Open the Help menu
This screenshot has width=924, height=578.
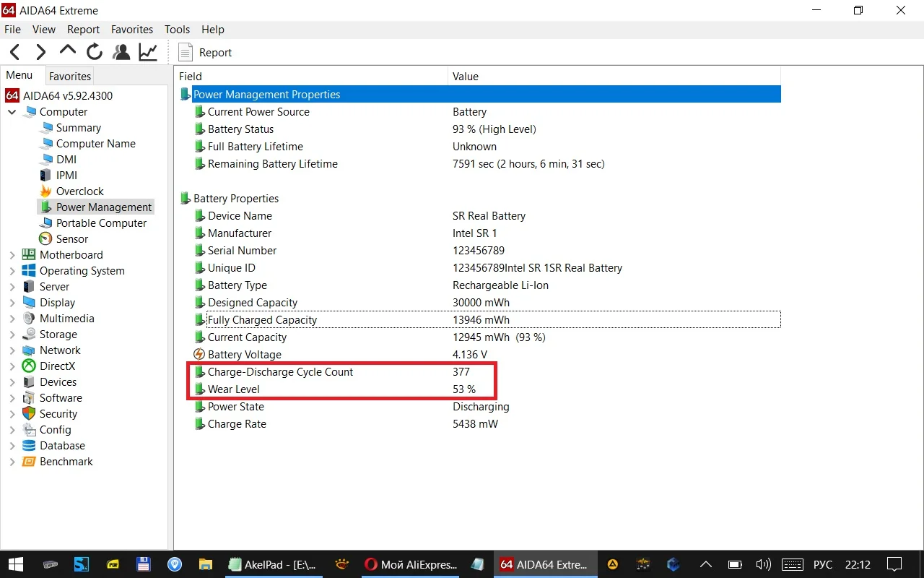click(x=213, y=30)
